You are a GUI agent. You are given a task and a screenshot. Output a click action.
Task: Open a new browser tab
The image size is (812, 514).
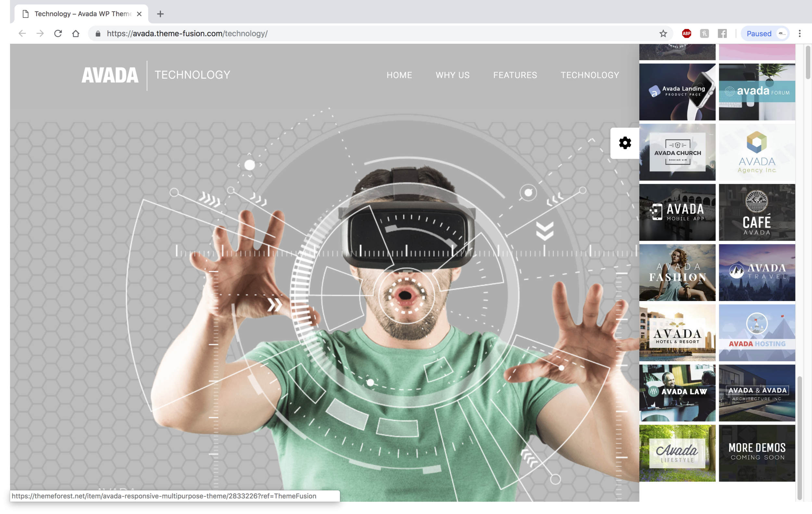[160, 14]
